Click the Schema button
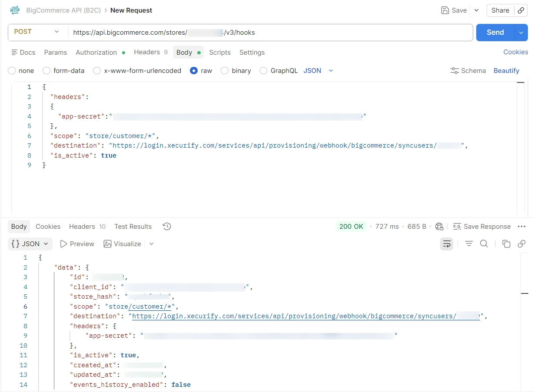The image size is (534, 392). pos(468,71)
